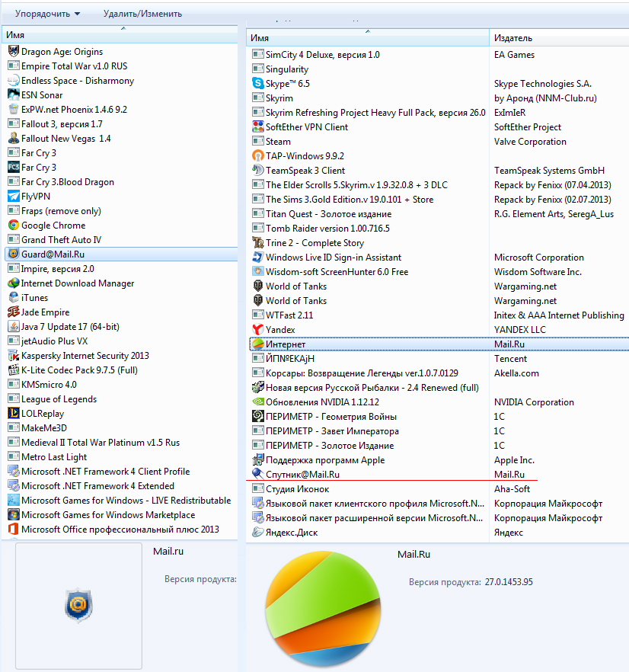Image resolution: width=629 pixels, height=672 pixels.
Task: Click the Спутник@Mail.Ru icon
Action: coord(258,474)
